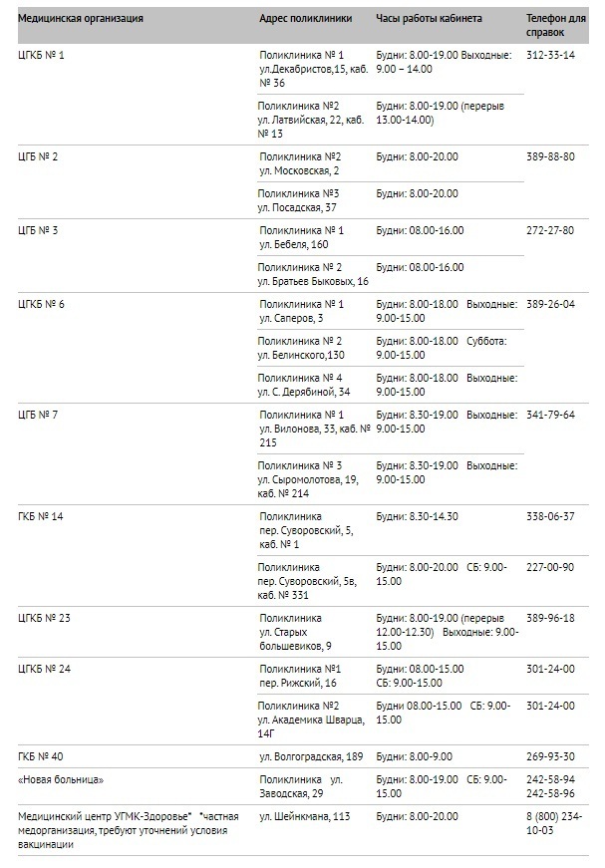Select the ул. Латвийская, 22 address

click(x=311, y=120)
